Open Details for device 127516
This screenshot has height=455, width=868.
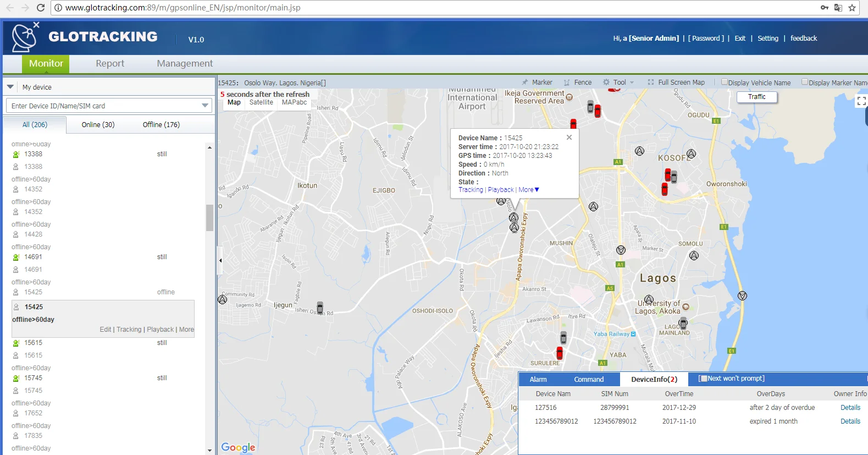(x=850, y=408)
